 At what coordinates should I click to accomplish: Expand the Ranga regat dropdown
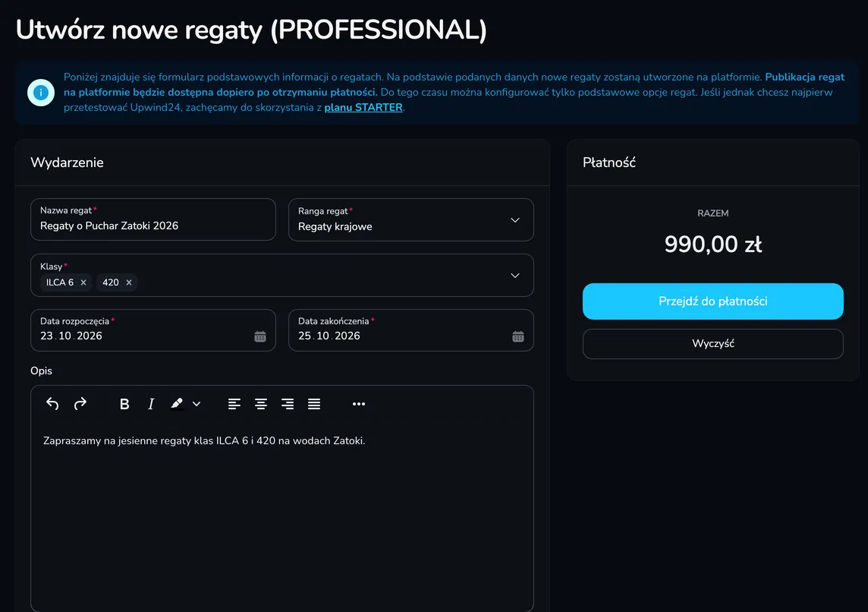[x=515, y=220]
